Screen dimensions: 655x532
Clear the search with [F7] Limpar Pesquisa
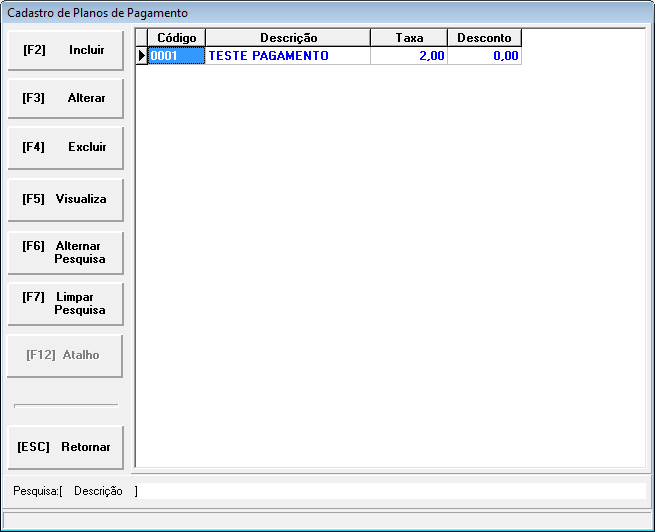click(x=65, y=303)
